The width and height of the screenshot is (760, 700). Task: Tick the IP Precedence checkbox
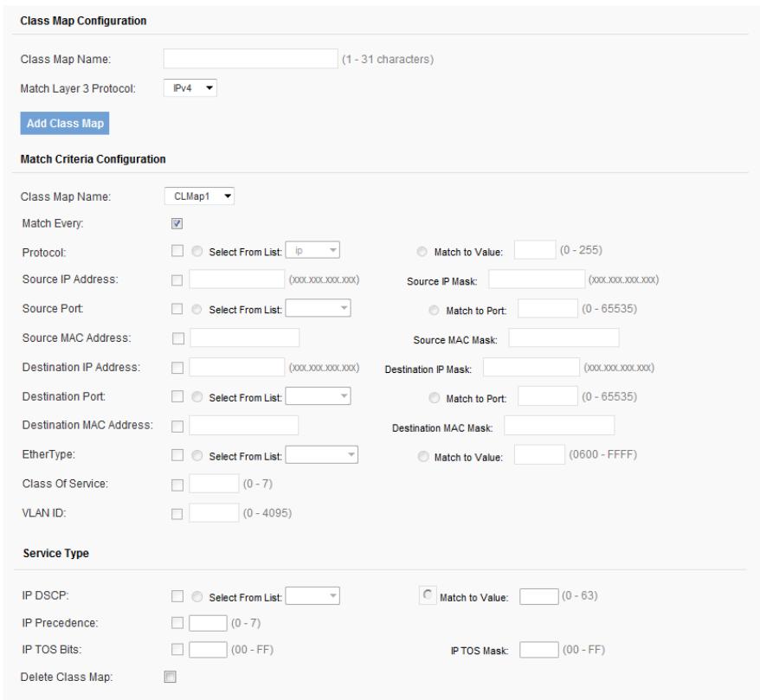coord(177,625)
